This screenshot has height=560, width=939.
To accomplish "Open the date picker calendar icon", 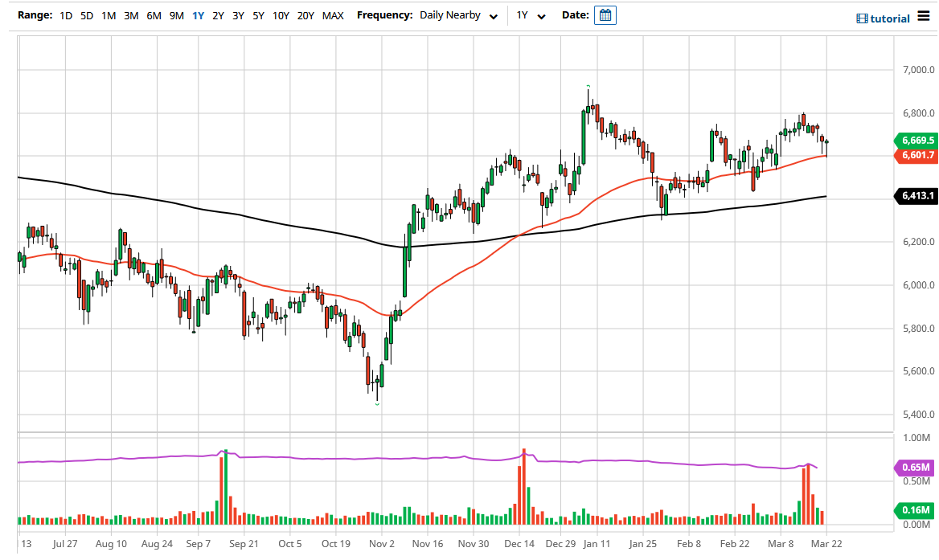I will [605, 15].
